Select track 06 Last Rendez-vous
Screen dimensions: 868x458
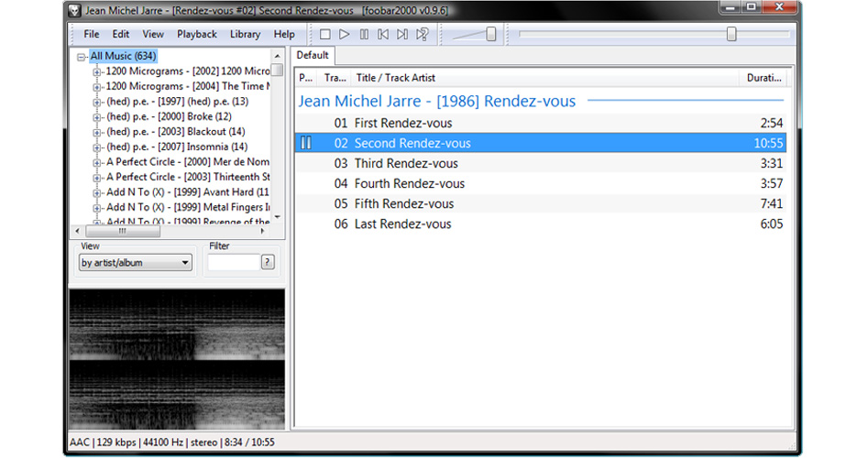pos(540,224)
